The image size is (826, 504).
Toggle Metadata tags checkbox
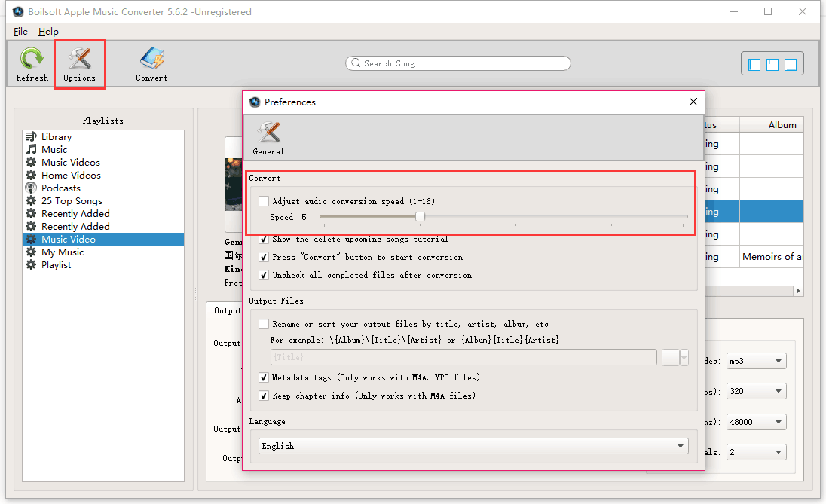264,377
